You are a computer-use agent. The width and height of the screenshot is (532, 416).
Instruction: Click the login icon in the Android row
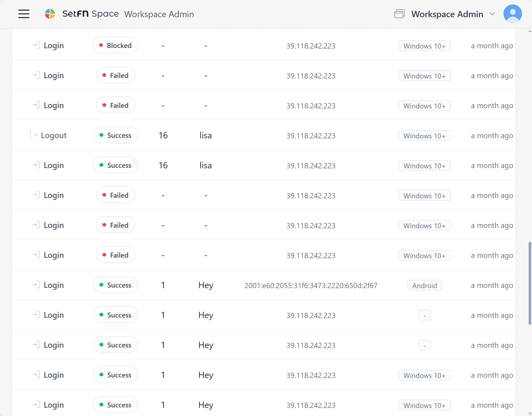pos(35,285)
